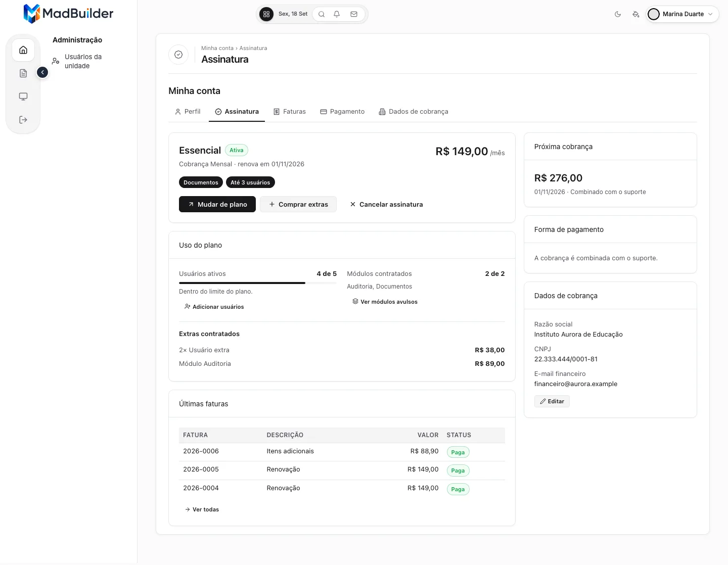Viewport: 728px width, 565px height.
Task: Click Ver módulos avulsos link
Action: point(385,302)
